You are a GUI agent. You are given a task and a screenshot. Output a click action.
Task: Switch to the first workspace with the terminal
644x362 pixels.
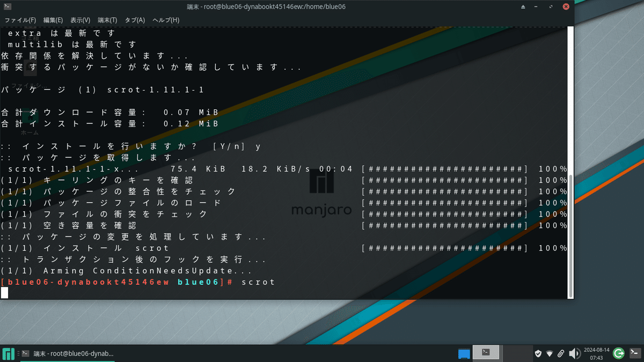coord(486,352)
